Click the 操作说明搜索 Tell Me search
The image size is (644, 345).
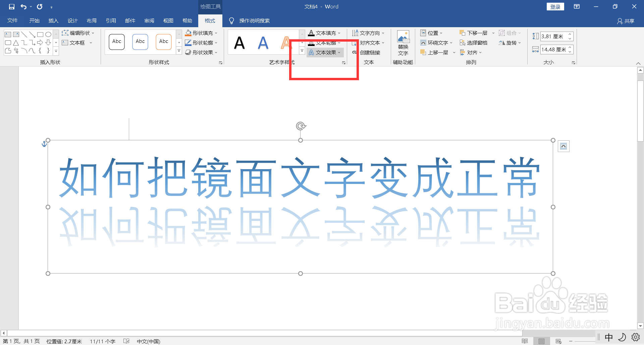[x=254, y=21]
